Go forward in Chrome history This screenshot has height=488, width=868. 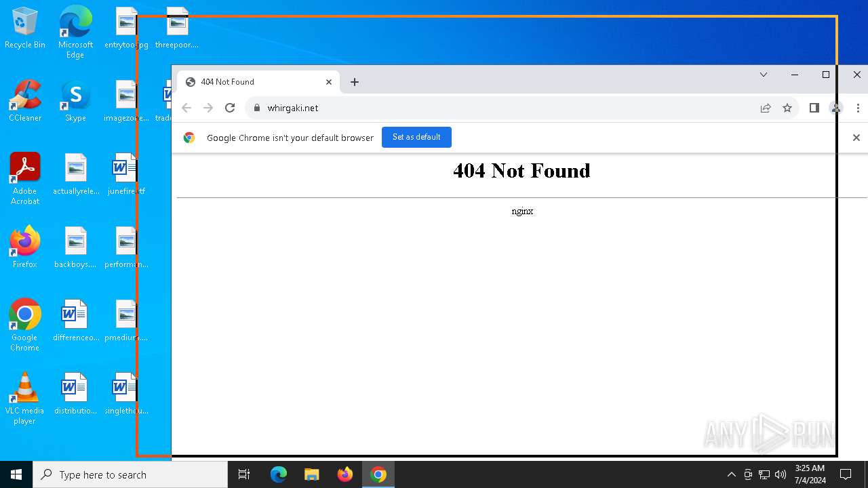click(208, 108)
